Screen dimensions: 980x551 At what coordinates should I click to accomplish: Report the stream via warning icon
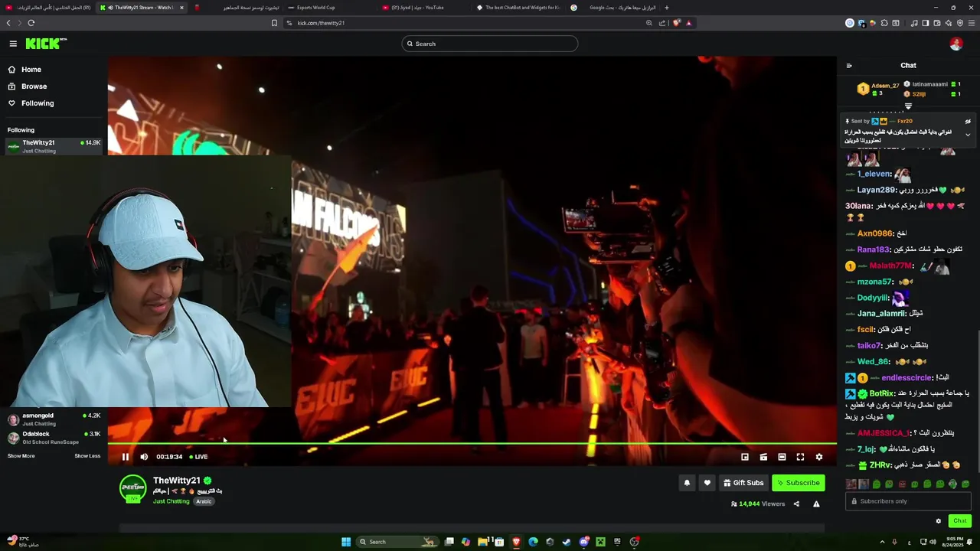point(816,504)
